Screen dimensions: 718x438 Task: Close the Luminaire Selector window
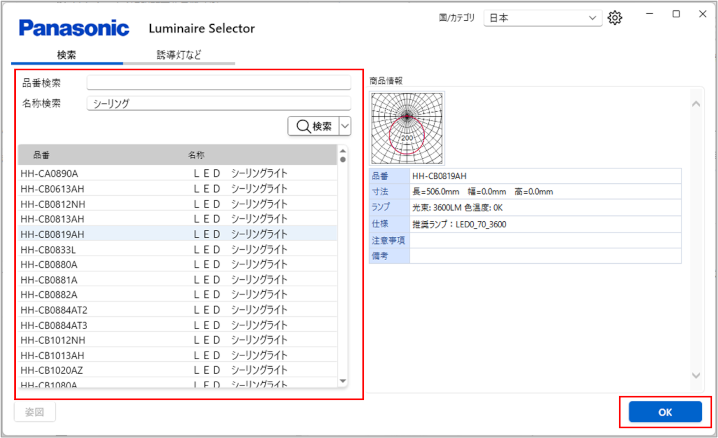[x=702, y=14]
